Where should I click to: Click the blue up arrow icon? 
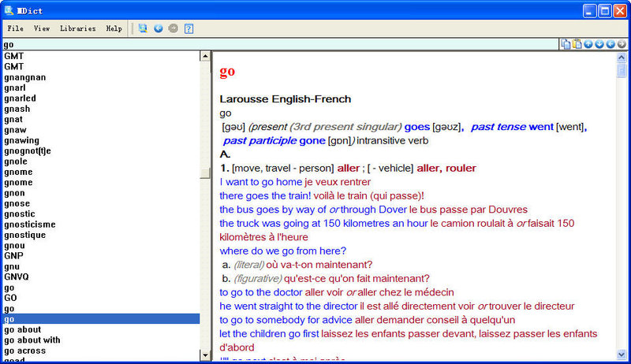(588, 44)
